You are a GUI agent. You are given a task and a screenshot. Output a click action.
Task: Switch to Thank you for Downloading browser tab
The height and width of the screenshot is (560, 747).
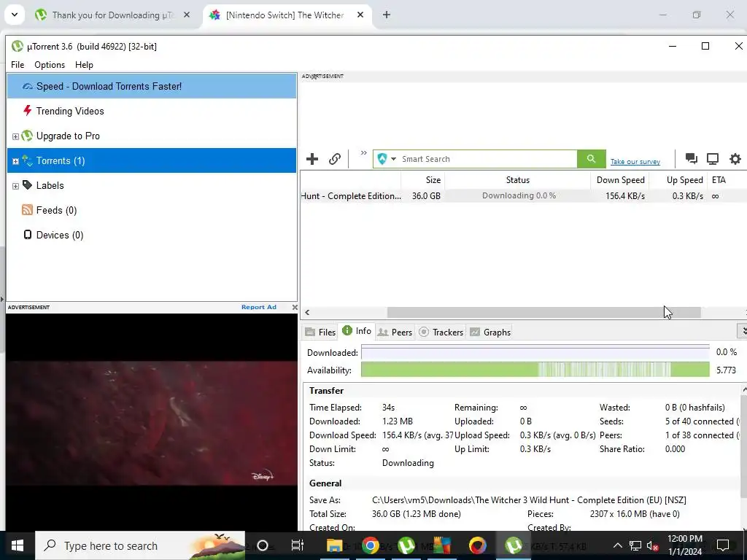(113, 15)
